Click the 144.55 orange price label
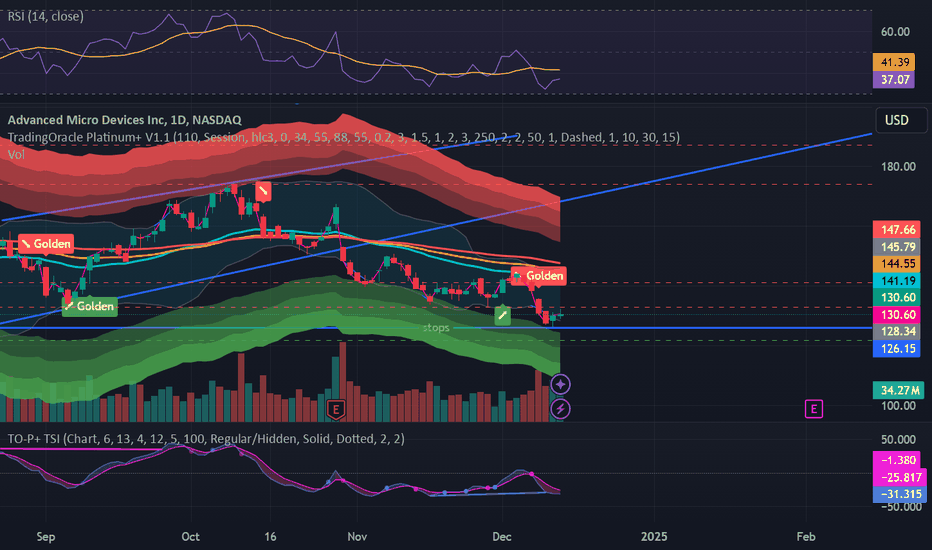 click(x=897, y=263)
